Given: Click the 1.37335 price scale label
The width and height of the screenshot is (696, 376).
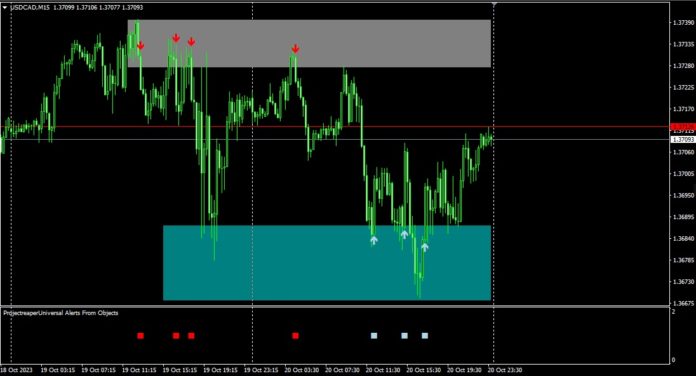Looking at the screenshot, I should (684, 44).
